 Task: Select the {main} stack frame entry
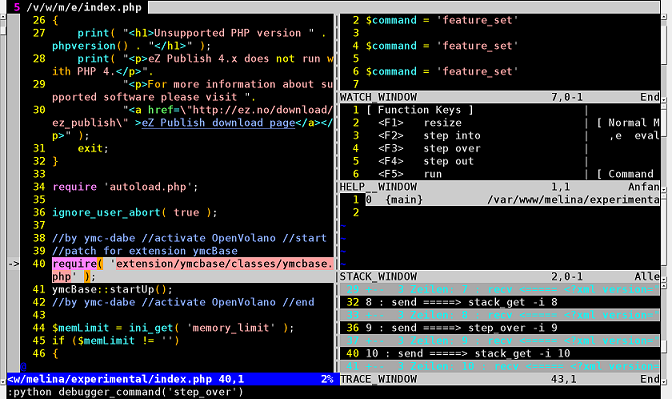tap(404, 200)
